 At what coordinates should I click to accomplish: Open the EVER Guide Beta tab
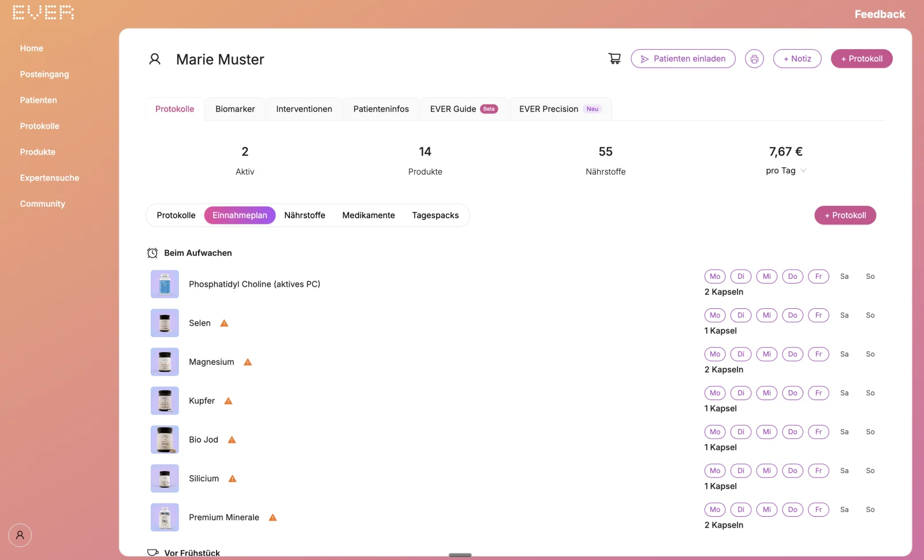464,109
